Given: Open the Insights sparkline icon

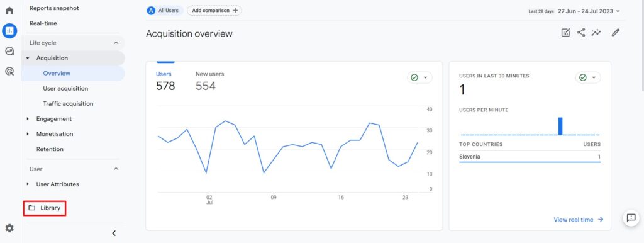Looking at the screenshot, I should click(x=596, y=33).
